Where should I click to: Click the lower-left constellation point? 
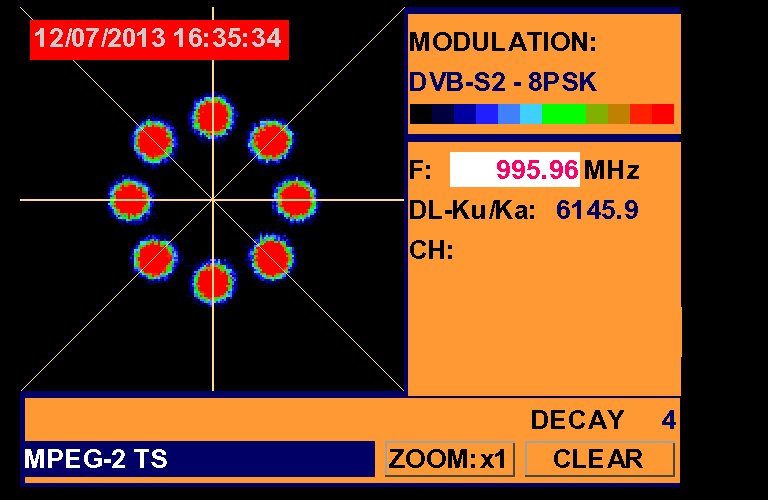point(154,258)
